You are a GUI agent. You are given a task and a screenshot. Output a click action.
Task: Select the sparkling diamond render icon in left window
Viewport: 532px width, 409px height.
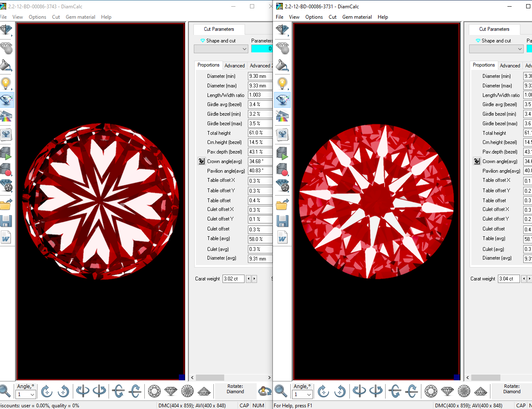(x=6, y=100)
